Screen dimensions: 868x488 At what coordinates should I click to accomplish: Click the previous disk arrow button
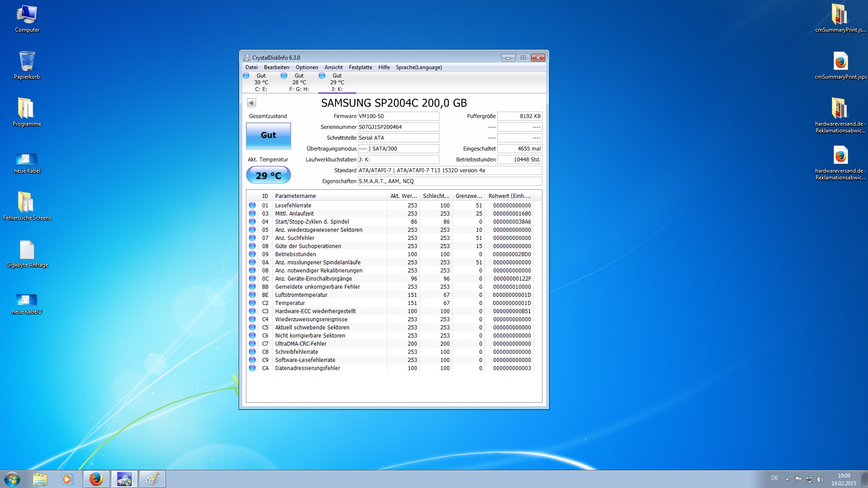[x=251, y=103]
